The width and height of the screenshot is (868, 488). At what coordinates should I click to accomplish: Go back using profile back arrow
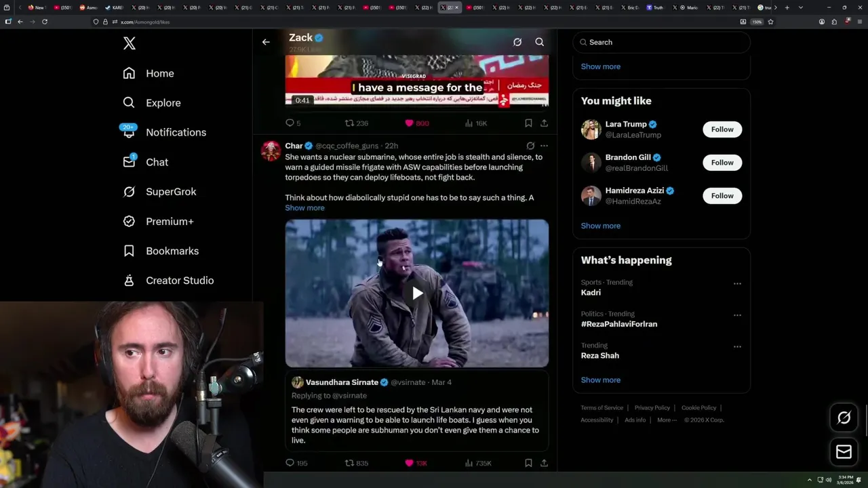(266, 42)
